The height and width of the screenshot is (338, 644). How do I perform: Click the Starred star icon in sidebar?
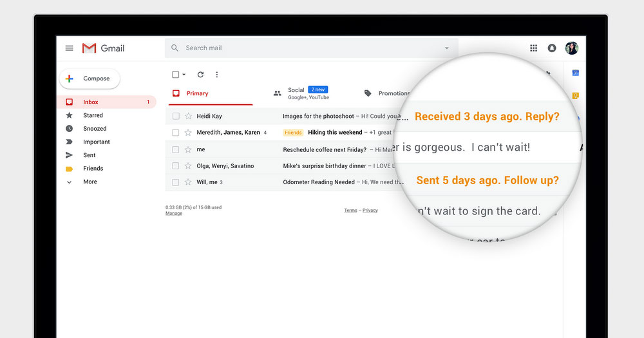click(x=70, y=115)
